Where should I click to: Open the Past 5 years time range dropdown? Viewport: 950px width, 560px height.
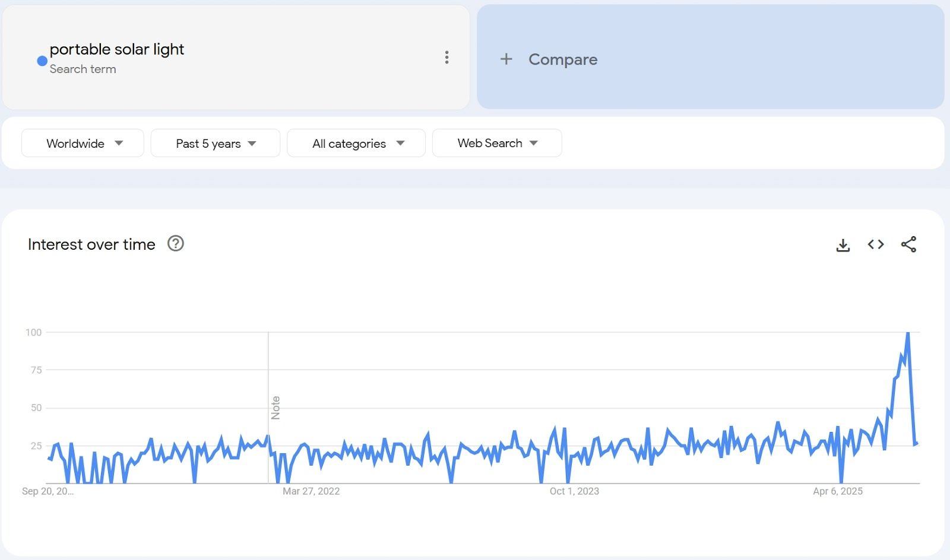point(216,144)
